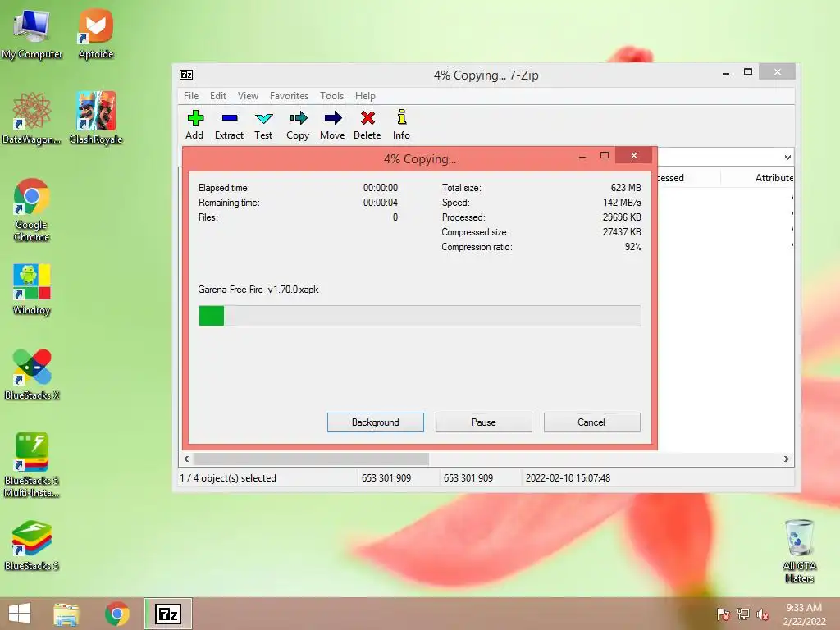Screen dimensions: 840x630
Task: Click the horizontal scrollbar thumb
Action: pos(311,459)
